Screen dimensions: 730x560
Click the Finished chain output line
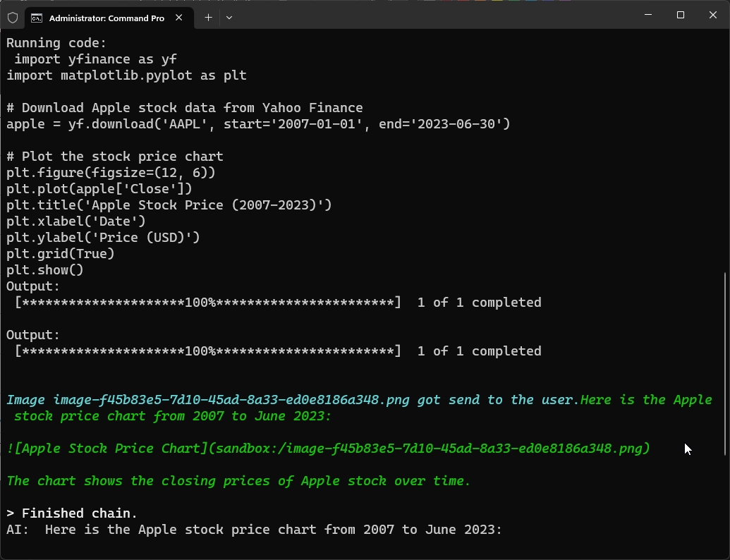point(71,513)
